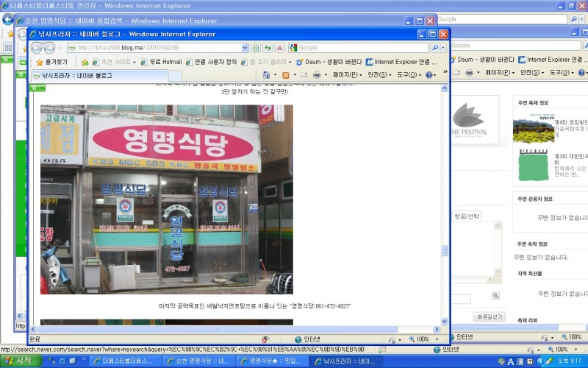Open the Print dropdown arrow
This screenshot has height=368, width=588.
point(326,75)
